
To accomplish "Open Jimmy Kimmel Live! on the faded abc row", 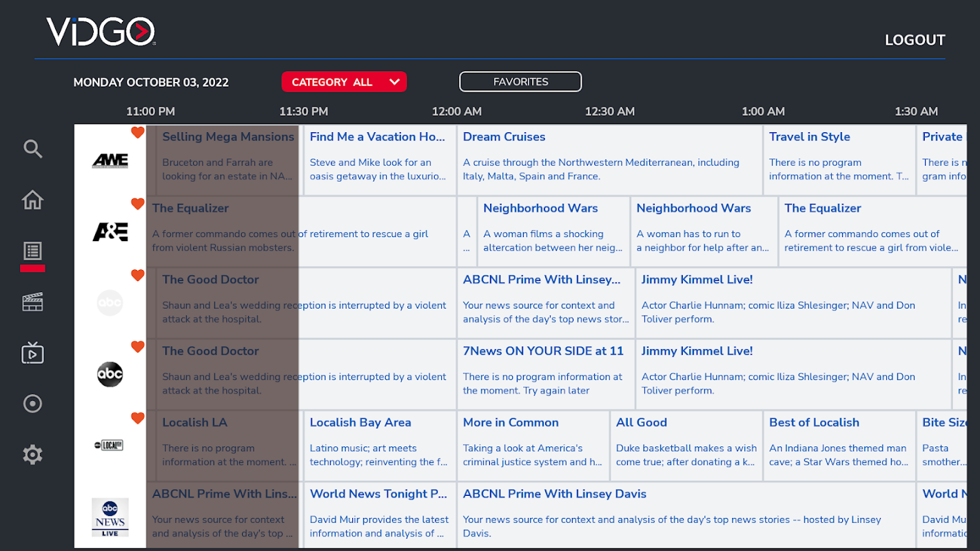I will (793, 303).
